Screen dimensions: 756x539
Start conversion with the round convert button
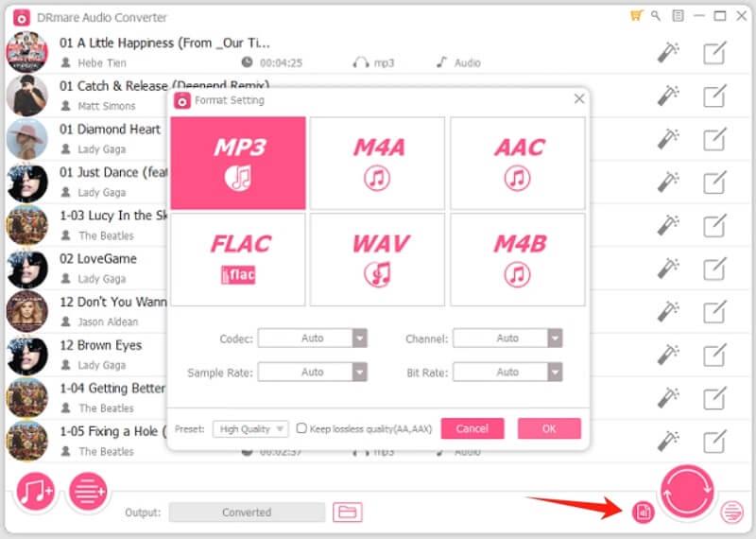(687, 491)
